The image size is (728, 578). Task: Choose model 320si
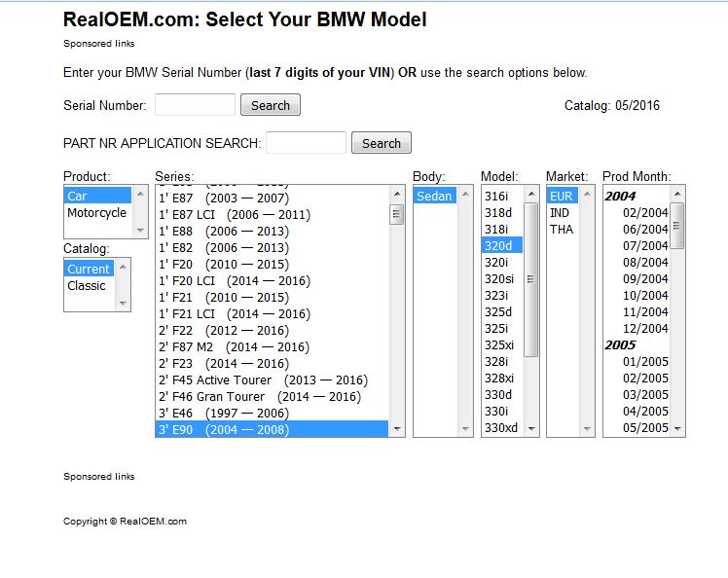point(502,279)
